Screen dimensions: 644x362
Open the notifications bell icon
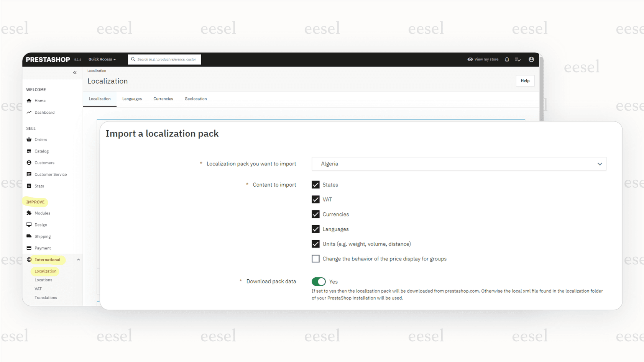[x=507, y=59]
